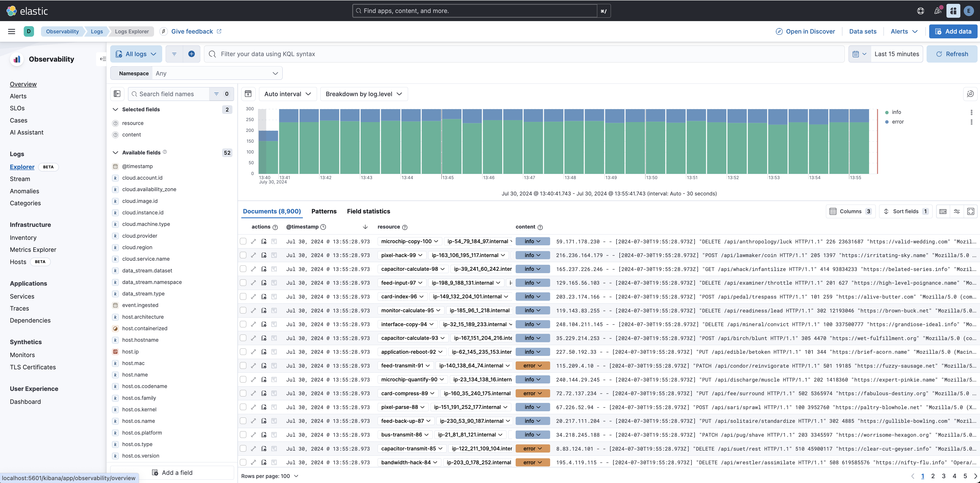Open table display options sliders icon
Image resolution: width=980 pixels, height=483 pixels.
click(x=957, y=212)
